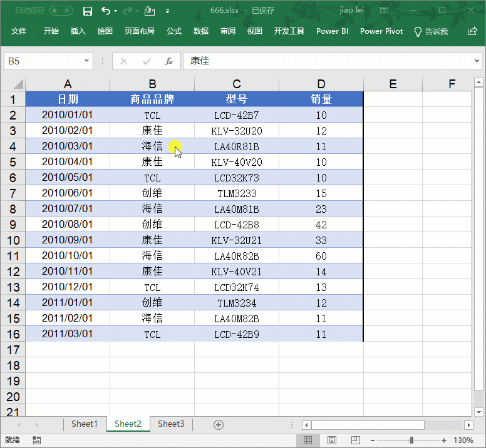486x448 pixels.
Task: Select column B header
Action: point(152,84)
